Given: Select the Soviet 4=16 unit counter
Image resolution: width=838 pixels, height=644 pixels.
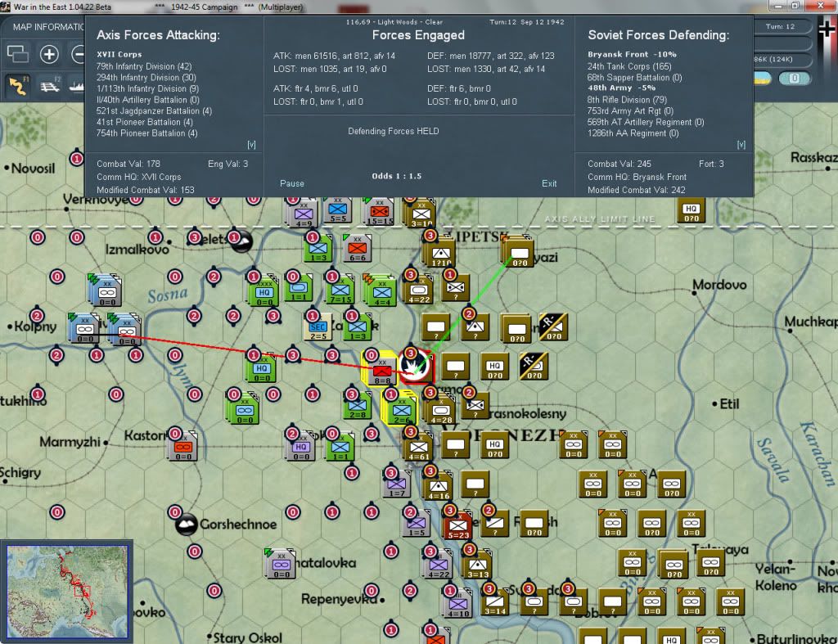Looking at the screenshot, I should tap(439, 486).
